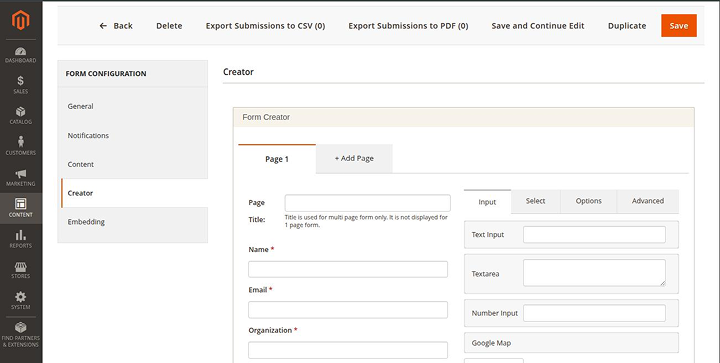Open the Marketing megaphone icon

click(21, 173)
